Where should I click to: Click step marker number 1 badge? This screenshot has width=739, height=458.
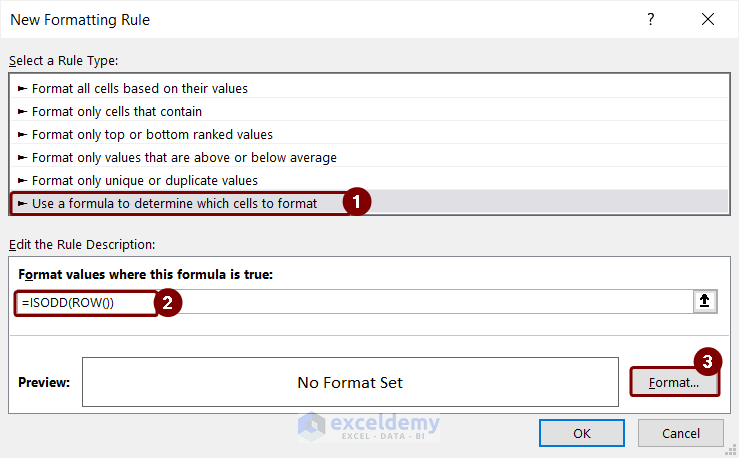click(x=356, y=202)
